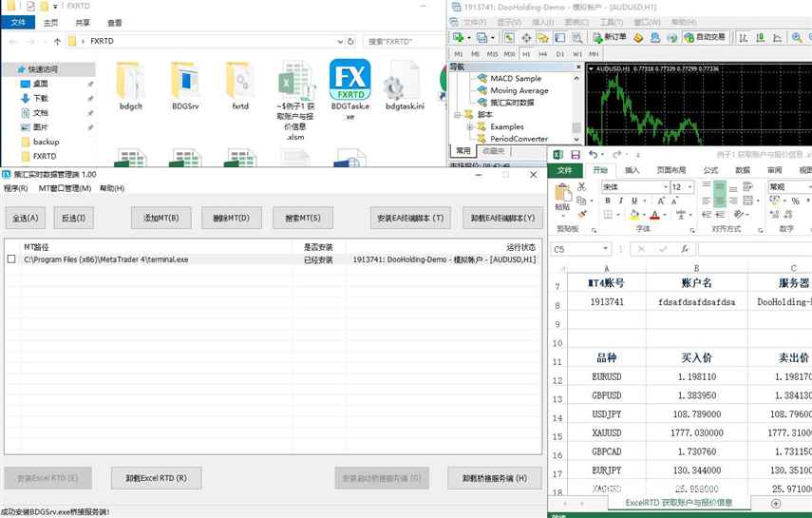The image size is (812, 518).
Task: Click Excel font color red swatch
Action: (655, 214)
